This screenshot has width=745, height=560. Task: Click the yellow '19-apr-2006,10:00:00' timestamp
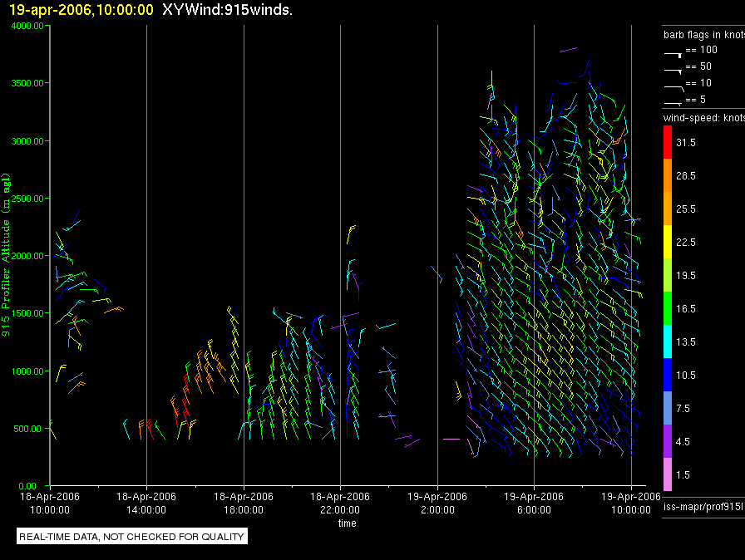(x=81, y=9)
